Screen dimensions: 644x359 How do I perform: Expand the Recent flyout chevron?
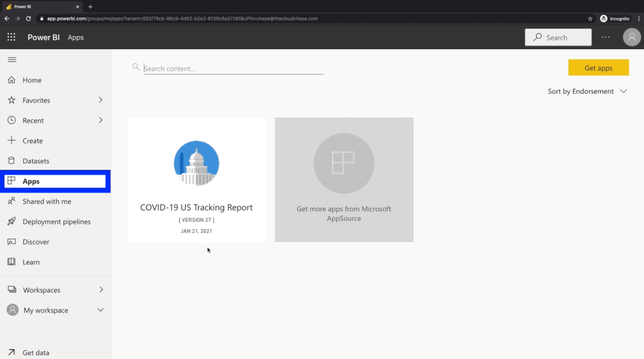100,120
